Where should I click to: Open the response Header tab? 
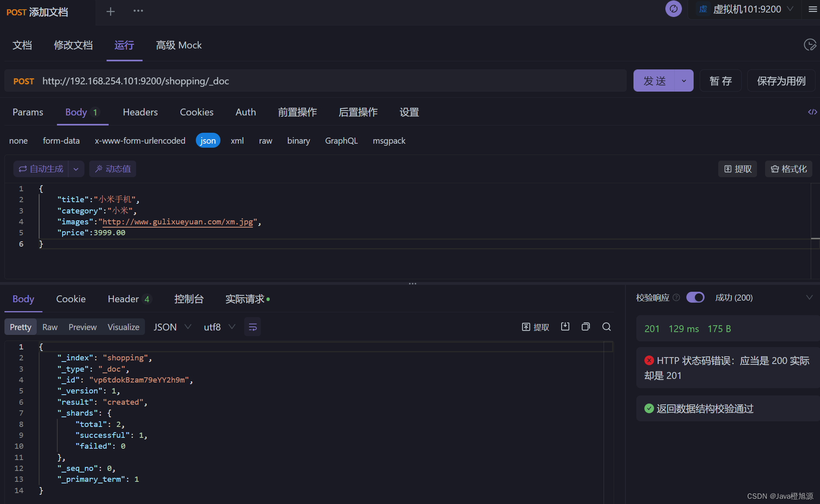point(129,299)
